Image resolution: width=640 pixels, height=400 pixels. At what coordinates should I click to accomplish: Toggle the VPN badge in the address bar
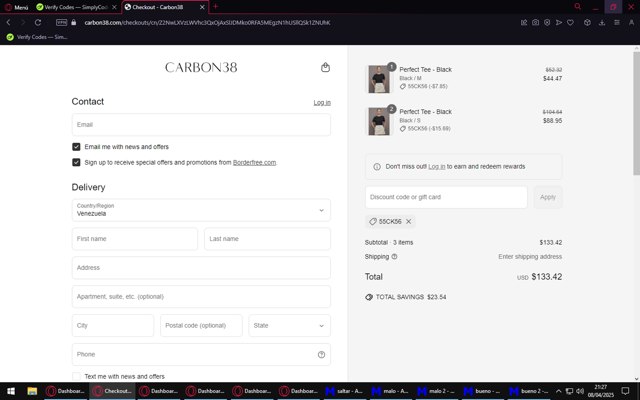(61, 22)
